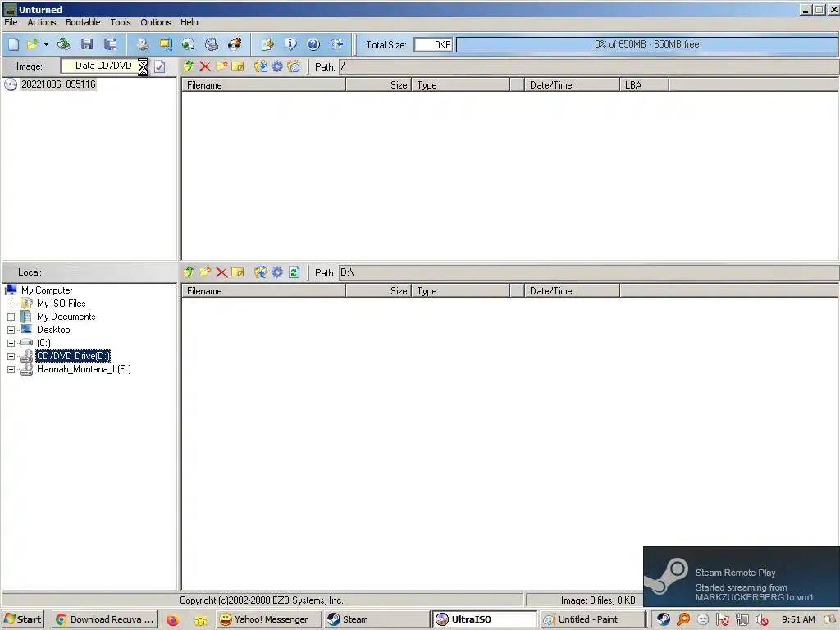The width and height of the screenshot is (840, 630).
Task: Click the Up folder icon in image pane
Action: coord(189,66)
